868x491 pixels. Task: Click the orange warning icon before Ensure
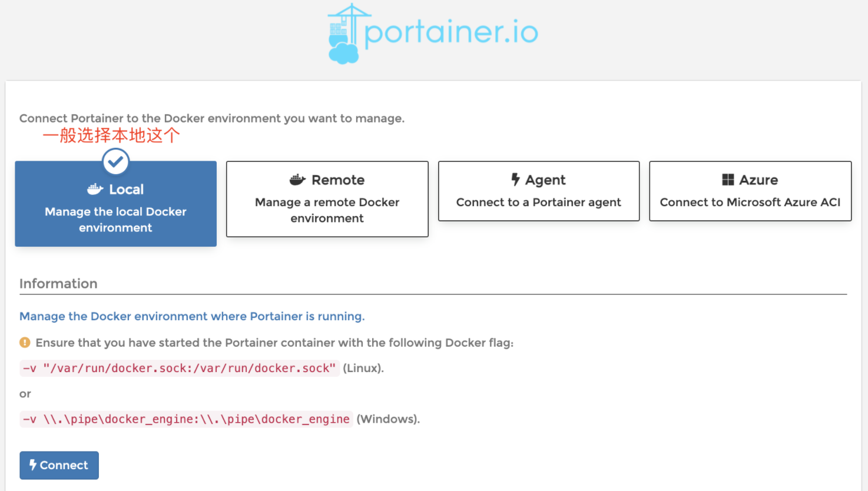pos(25,342)
